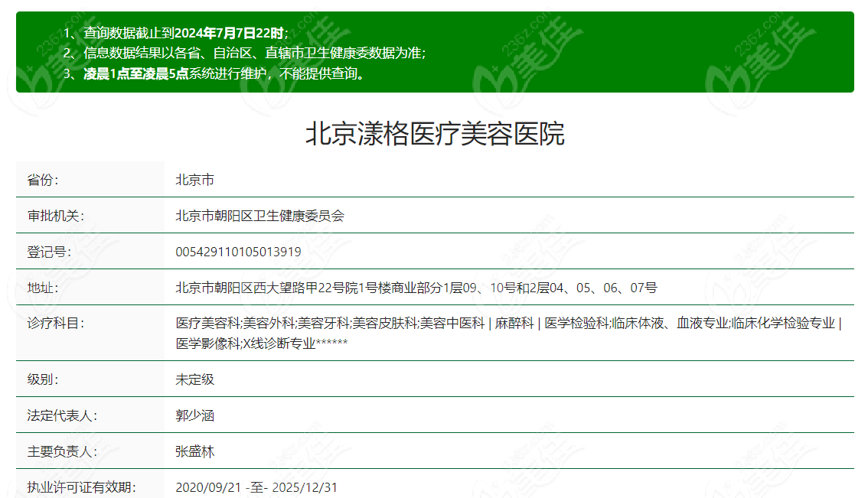Viewport: 868px width, 498px height.
Task: Click the departments line starting 医疗美容科
Action: tap(508, 323)
